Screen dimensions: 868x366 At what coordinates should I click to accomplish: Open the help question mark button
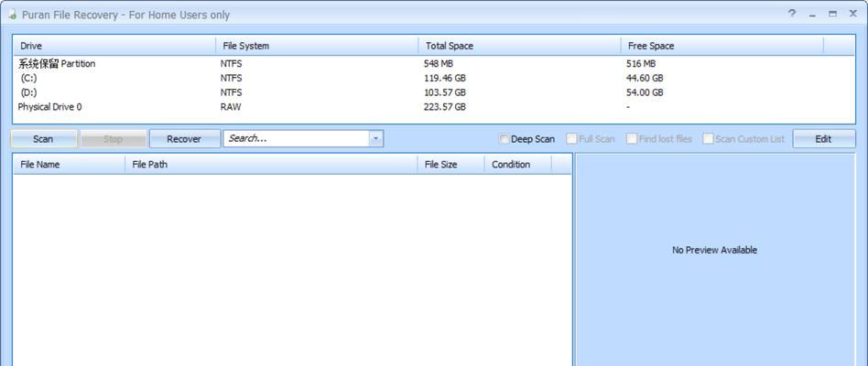(x=792, y=15)
